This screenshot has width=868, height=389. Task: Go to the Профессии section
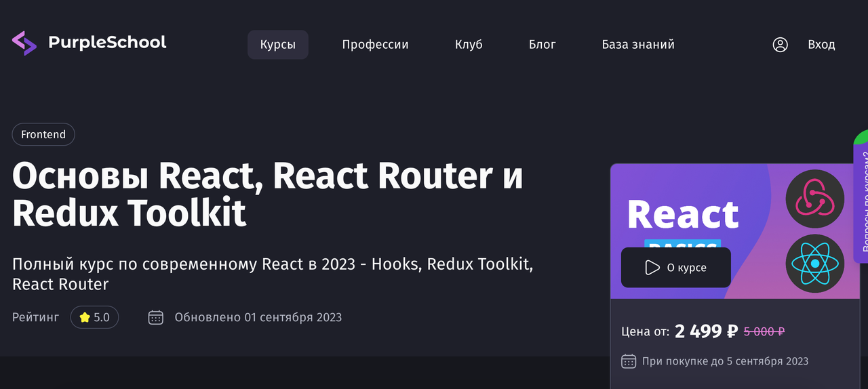[375, 45]
